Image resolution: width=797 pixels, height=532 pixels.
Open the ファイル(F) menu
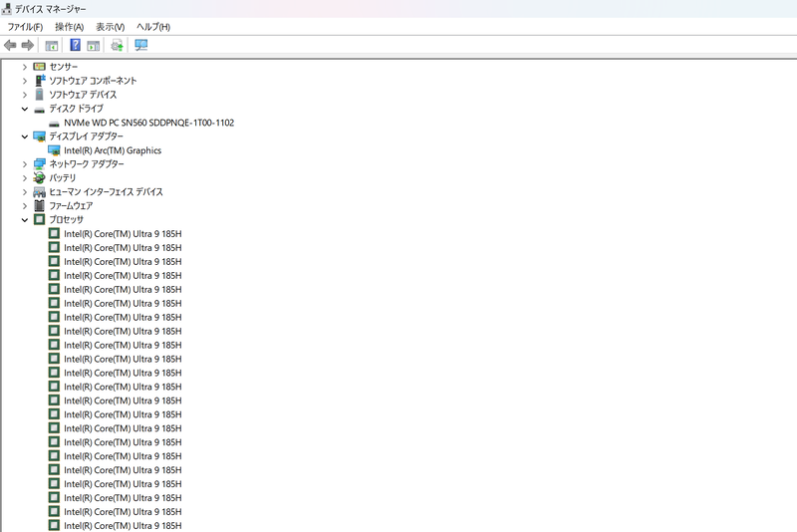(25, 27)
